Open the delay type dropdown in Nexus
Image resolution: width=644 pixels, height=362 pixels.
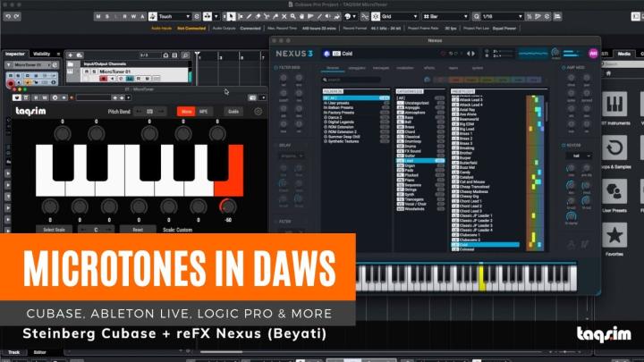pos(292,156)
